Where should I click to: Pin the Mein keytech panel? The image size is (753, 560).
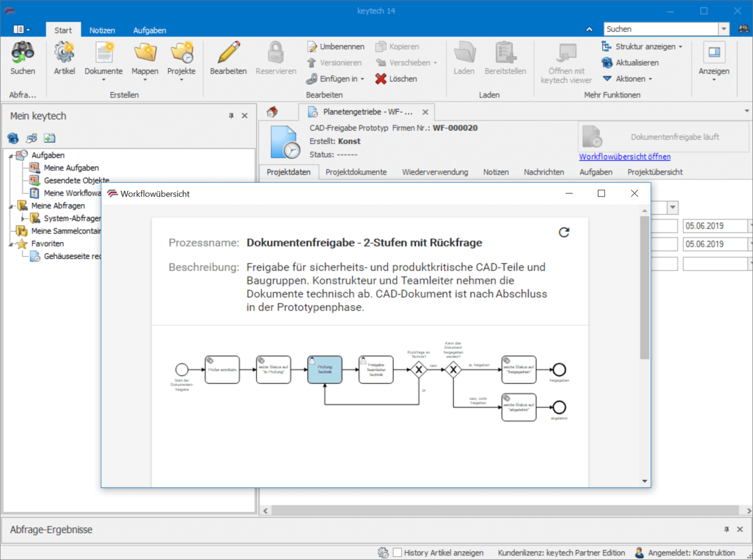(231, 116)
